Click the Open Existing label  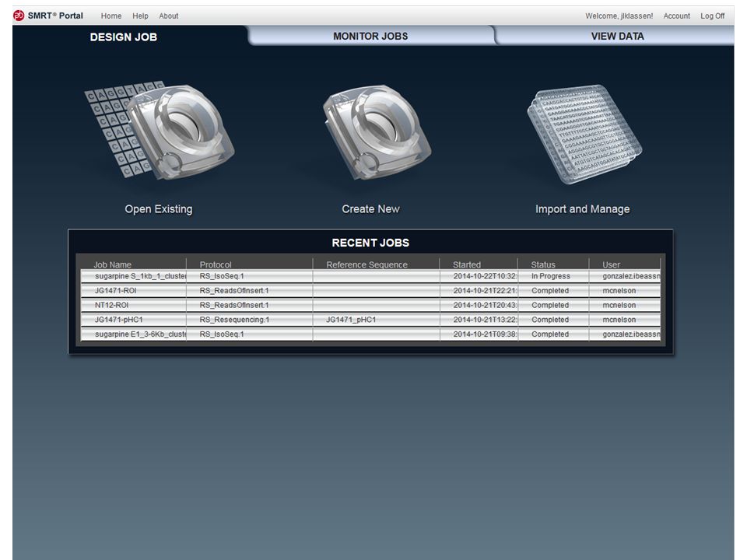(x=159, y=209)
